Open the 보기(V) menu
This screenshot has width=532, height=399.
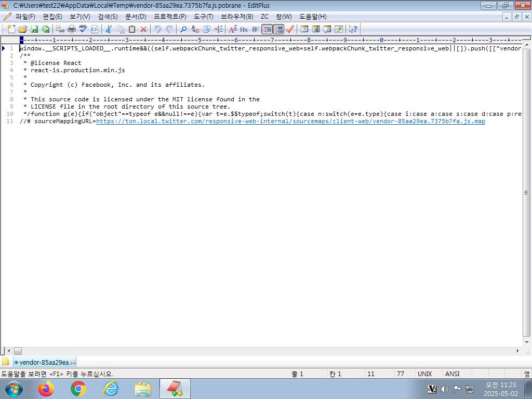tap(79, 17)
